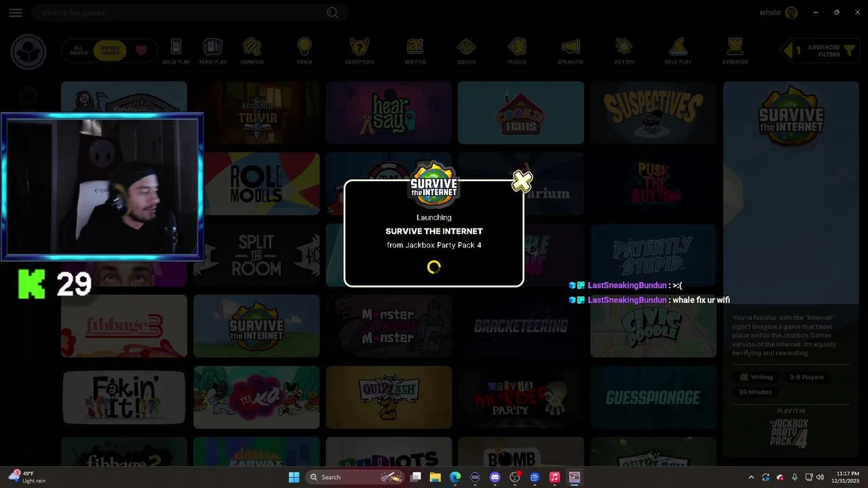Open the Suspectives game tile
The image size is (868, 488).
point(653,113)
